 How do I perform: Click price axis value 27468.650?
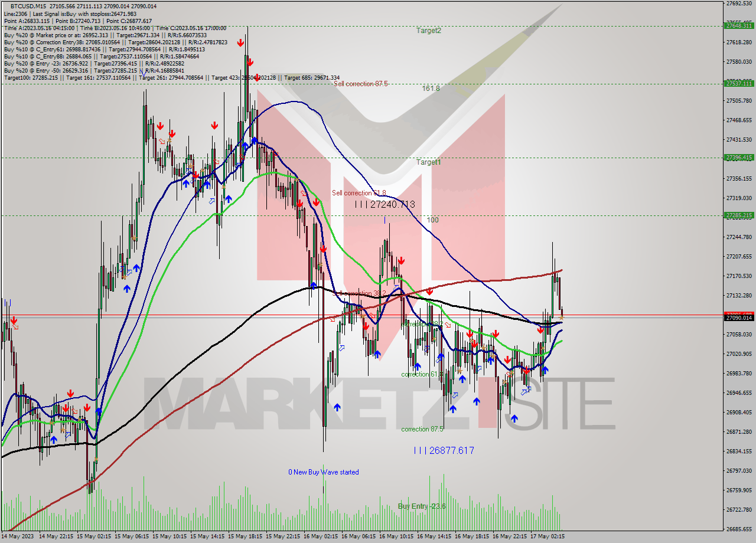(x=739, y=120)
